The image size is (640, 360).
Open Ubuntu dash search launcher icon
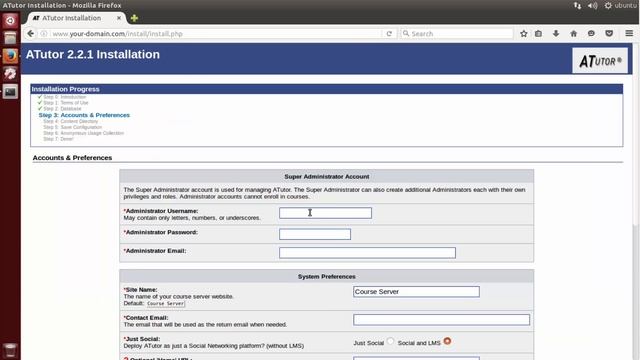click(x=10, y=20)
